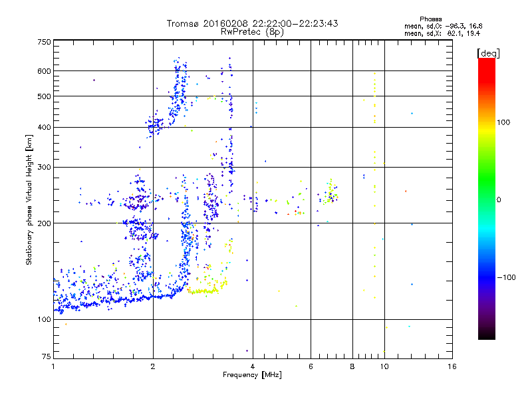This screenshot has height=399, width=532.
Task: Pick the black bottom of colorbar
Action: click(x=487, y=334)
